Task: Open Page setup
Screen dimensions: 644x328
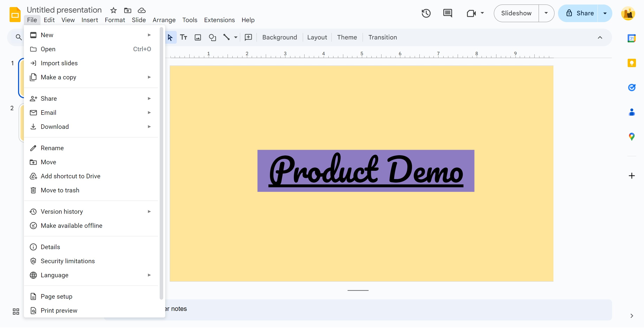Action: coord(91,296)
